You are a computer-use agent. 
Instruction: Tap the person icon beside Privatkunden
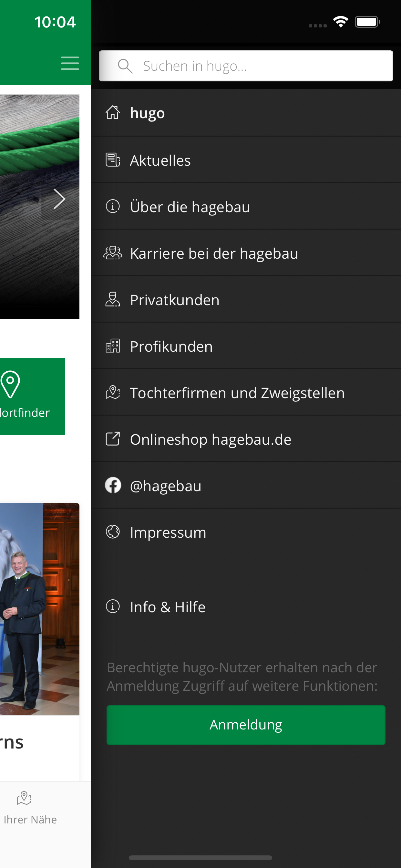(x=113, y=299)
